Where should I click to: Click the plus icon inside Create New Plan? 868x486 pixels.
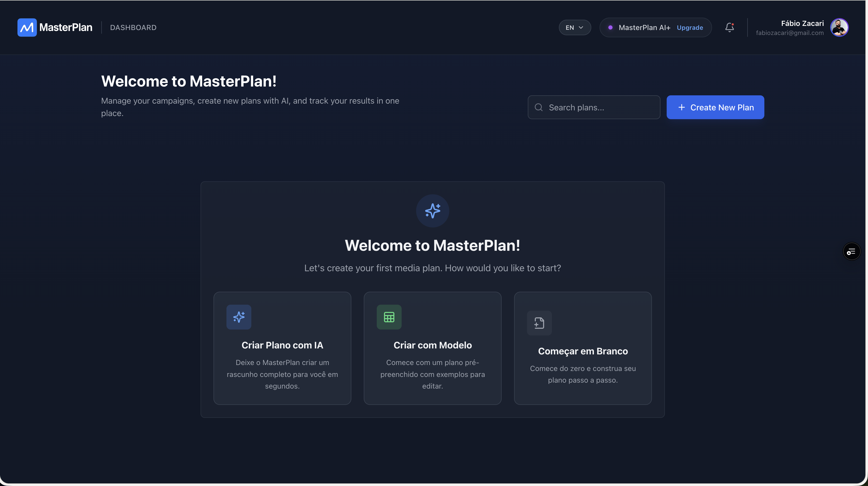[x=681, y=107]
